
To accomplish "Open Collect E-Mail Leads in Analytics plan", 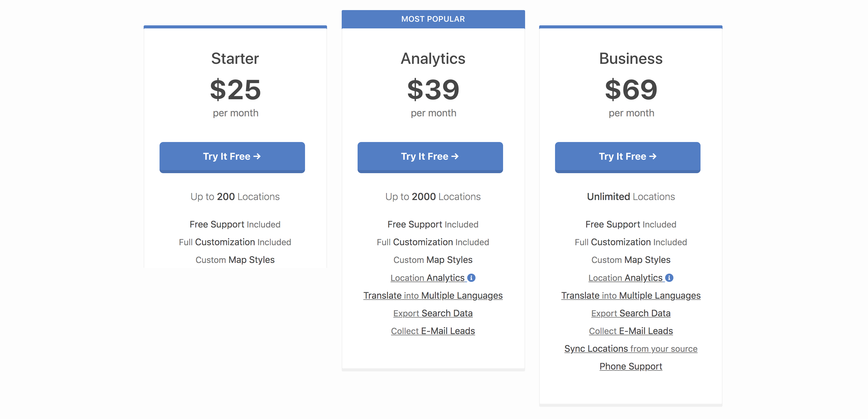I will pos(433,331).
